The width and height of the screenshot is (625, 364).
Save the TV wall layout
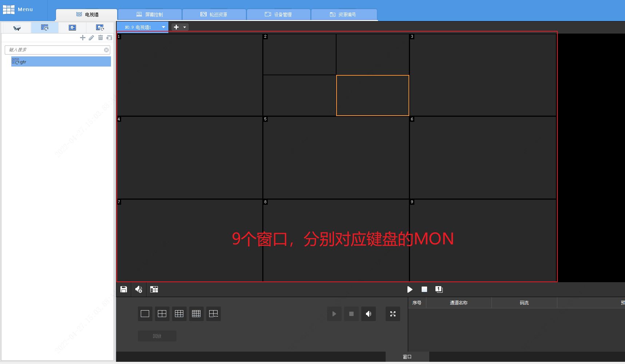point(124,289)
